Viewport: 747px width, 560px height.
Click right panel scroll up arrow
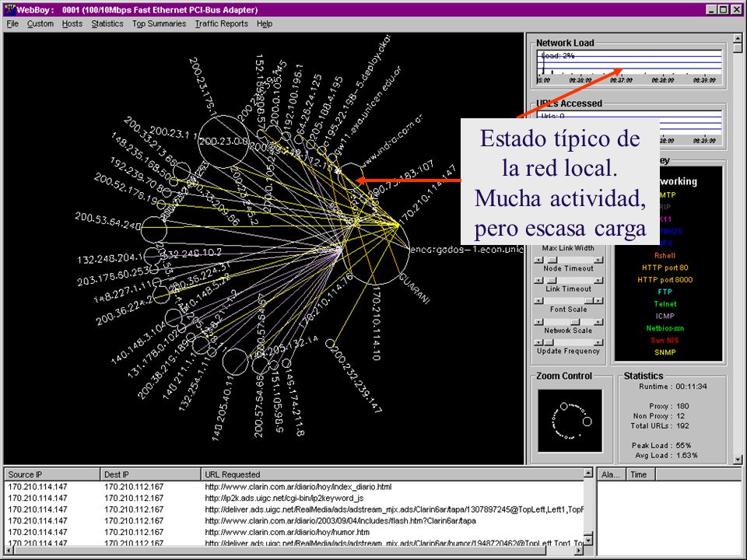tap(738, 38)
